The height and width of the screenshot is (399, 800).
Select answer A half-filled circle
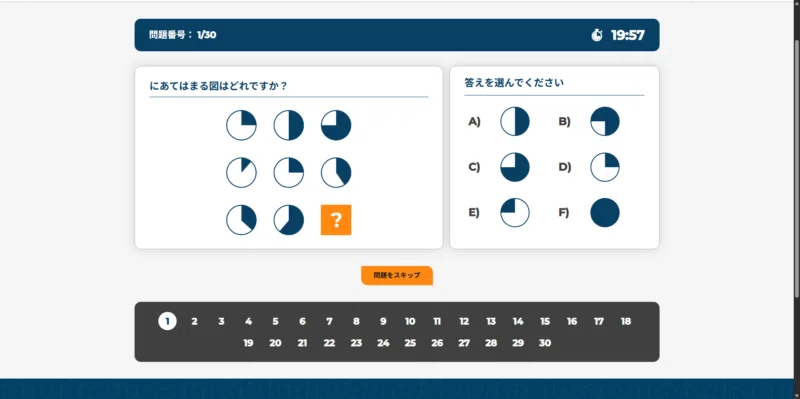[x=515, y=121]
